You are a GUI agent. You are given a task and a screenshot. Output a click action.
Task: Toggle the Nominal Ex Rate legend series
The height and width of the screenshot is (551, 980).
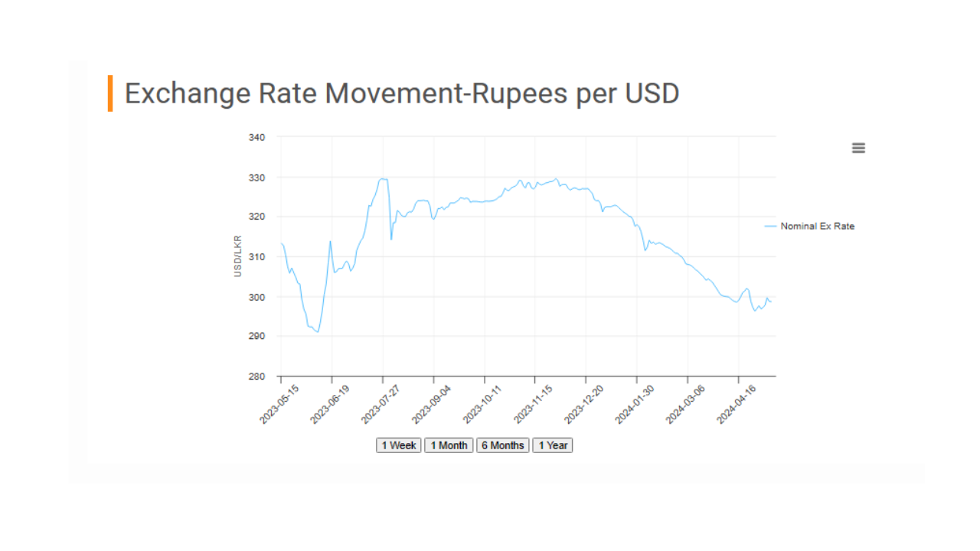coord(817,227)
